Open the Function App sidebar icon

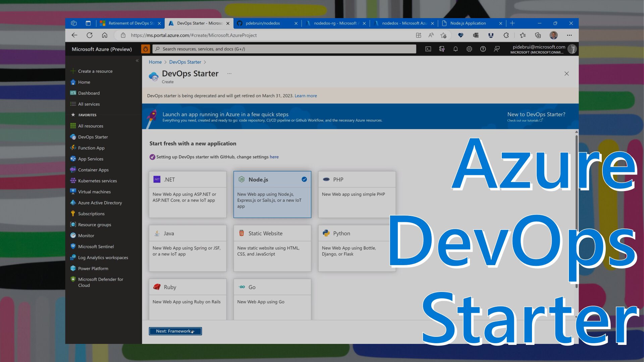(73, 148)
